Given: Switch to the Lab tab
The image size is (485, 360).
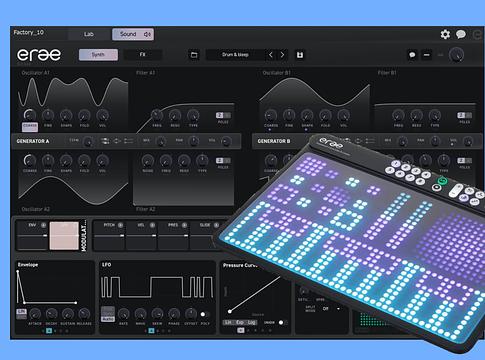Looking at the screenshot, I should point(89,34).
